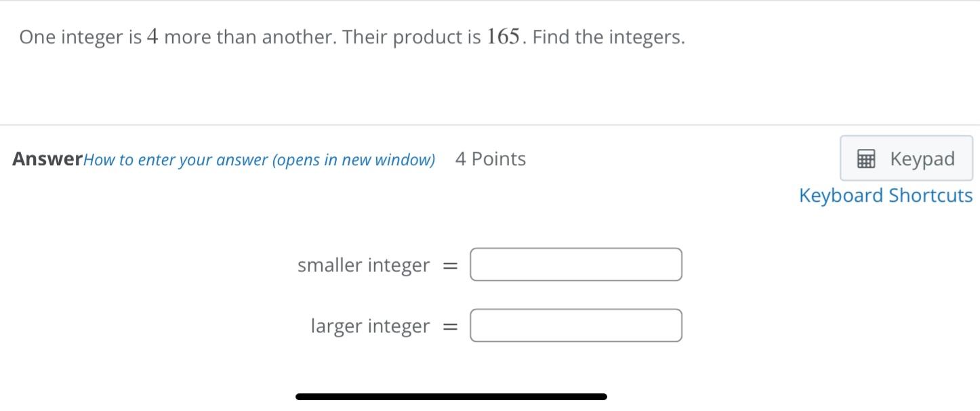Screen dimensions: 980x411
Task: Click the 4 Points label
Action: click(490, 158)
